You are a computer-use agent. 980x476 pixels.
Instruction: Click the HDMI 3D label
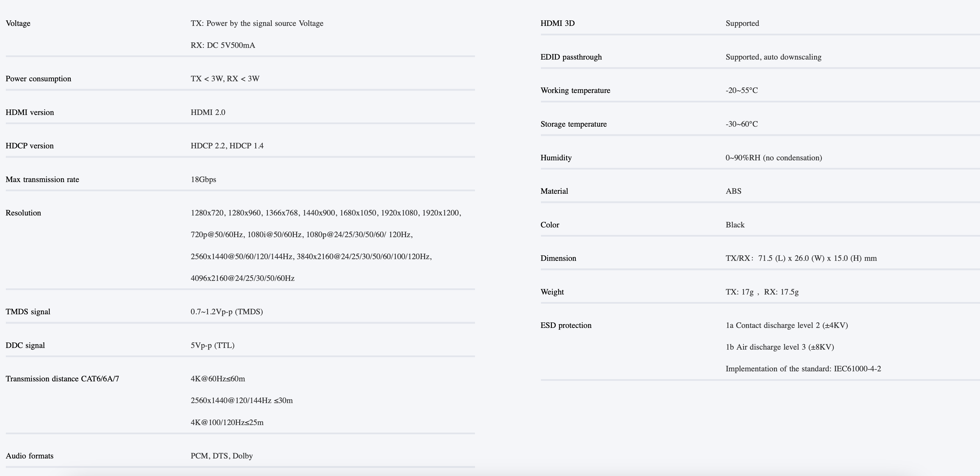557,23
